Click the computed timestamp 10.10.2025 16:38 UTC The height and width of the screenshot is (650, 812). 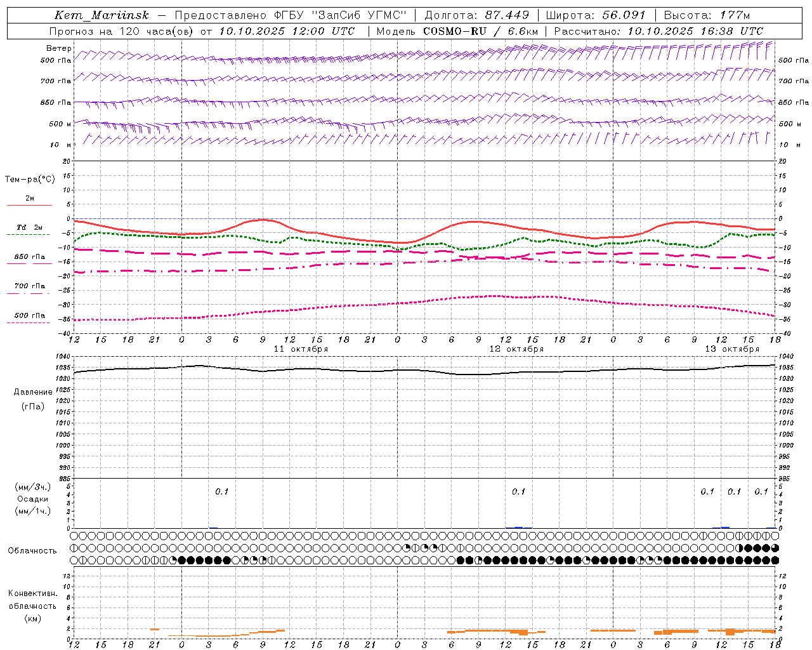pos(695,31)
